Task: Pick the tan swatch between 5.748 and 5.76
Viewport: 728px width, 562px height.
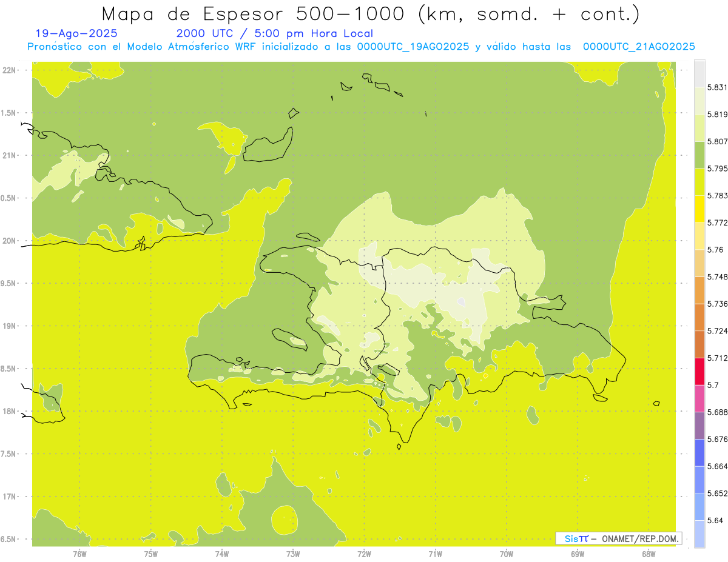Action: (699, 263)
